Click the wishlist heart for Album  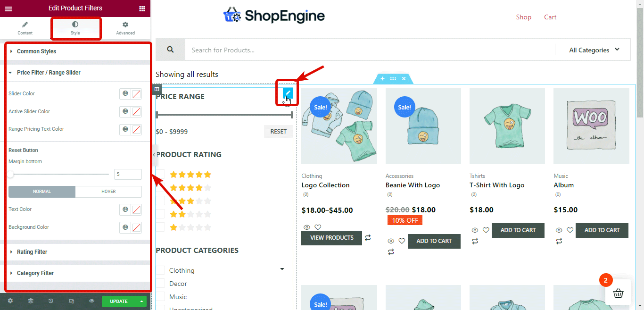pos(570,230)
